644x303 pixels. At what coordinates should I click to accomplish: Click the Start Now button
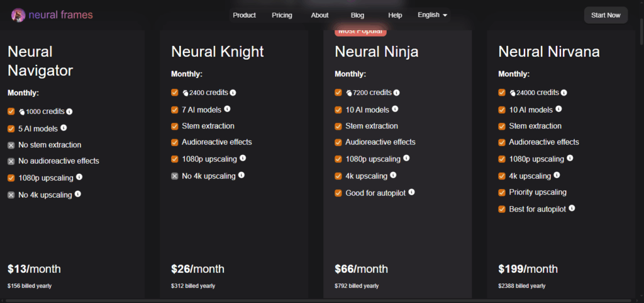(x=606, y=15)
